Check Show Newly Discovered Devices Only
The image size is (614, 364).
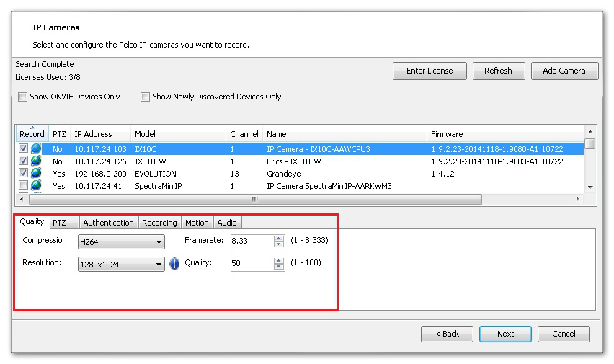tap(146, 97)
